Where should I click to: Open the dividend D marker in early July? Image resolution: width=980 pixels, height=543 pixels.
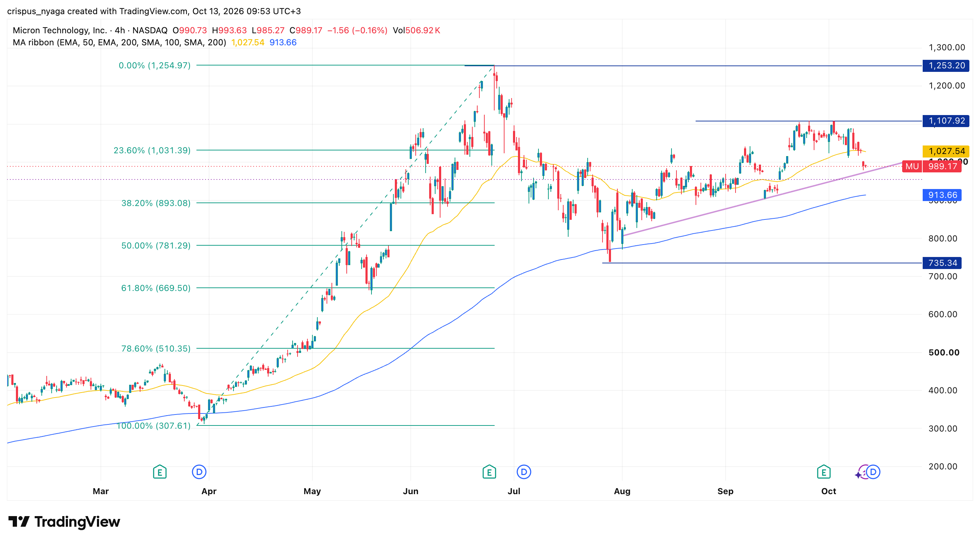pyautogui.click(x=524, y=472)
